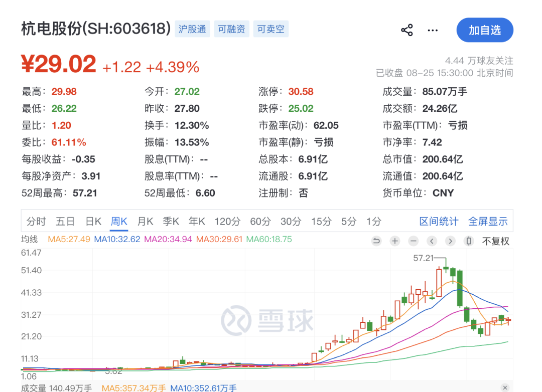This screenshot has width=542, height=392.
Task: Click the 最高 value 29.98
Action: pyautogui.click(x=64, y=92)
